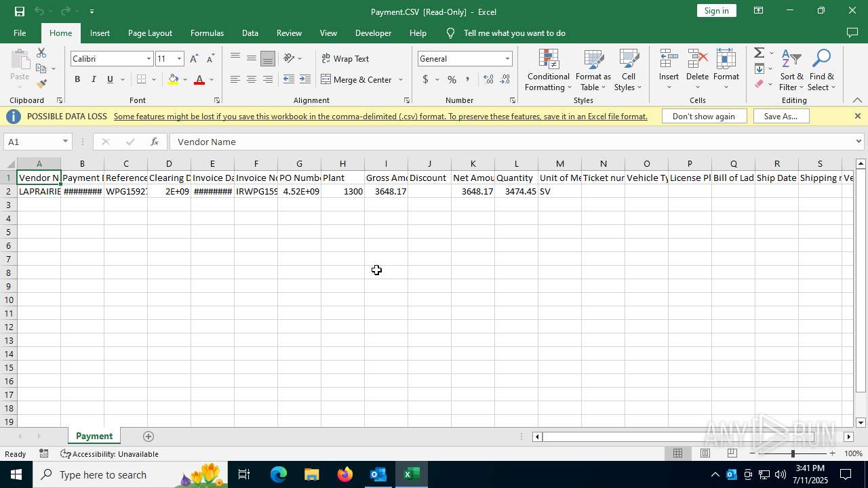This screenshot has width=868, height=488.
Task: Click the Align Right icon
Action: (268, 79)
